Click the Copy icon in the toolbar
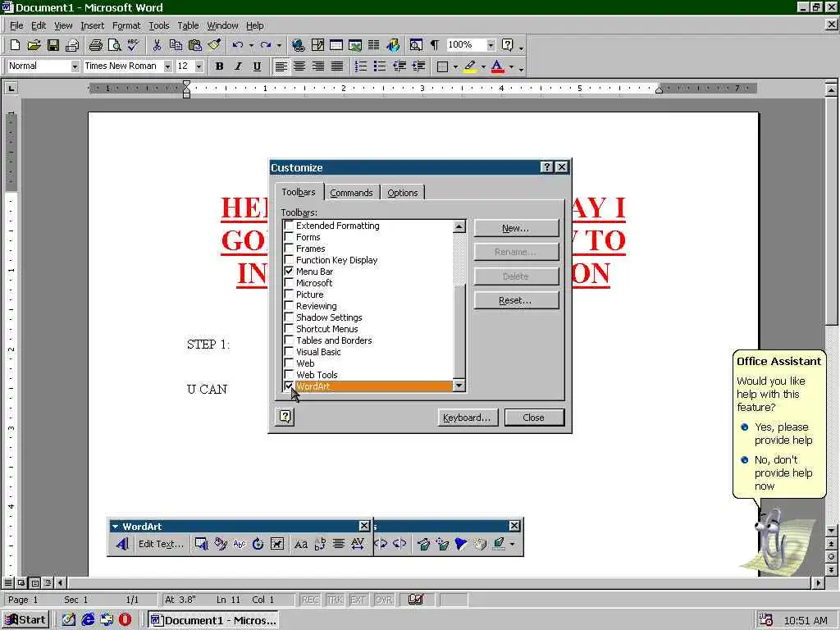Screen dimensions: 840x630 coord(176,45)
